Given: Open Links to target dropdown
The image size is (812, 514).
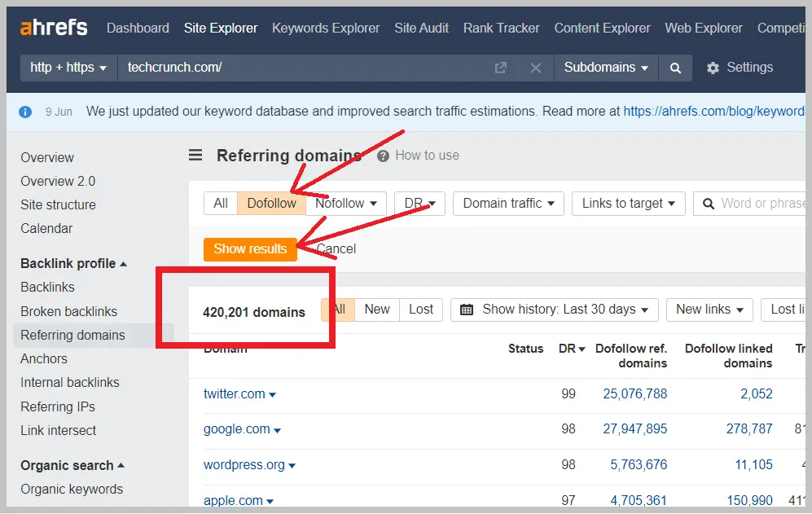Looking at the screenshot, I should click(x=628, y=203).
